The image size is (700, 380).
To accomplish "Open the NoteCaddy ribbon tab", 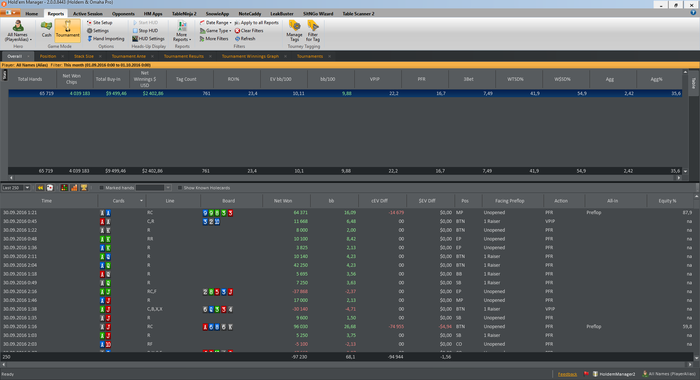I will pyautogui.click(x=250, y=13).
